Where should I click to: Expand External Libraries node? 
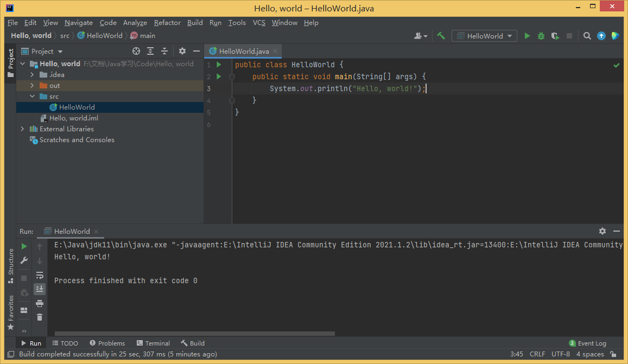pyautogui.click(x=22, y=129)
